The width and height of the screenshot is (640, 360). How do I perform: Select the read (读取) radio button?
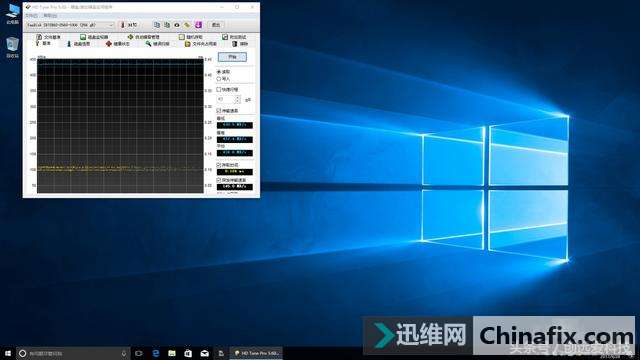[x=219, y=72]
